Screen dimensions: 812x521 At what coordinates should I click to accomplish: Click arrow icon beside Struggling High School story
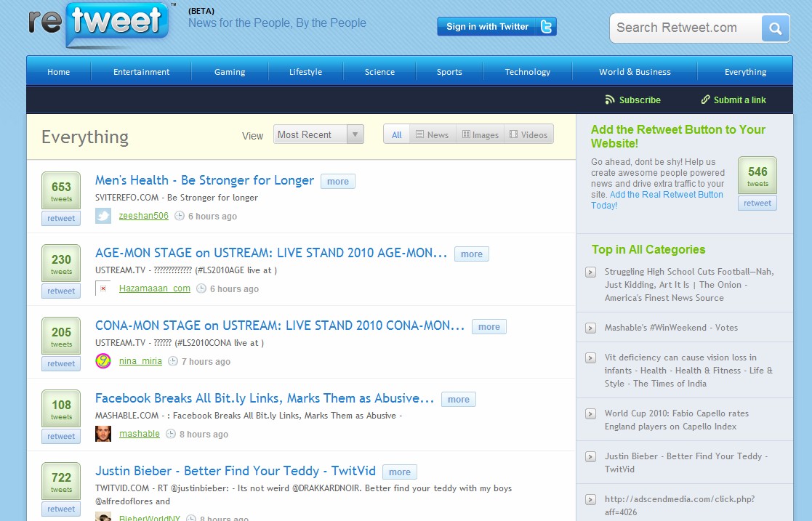[590, 272]
